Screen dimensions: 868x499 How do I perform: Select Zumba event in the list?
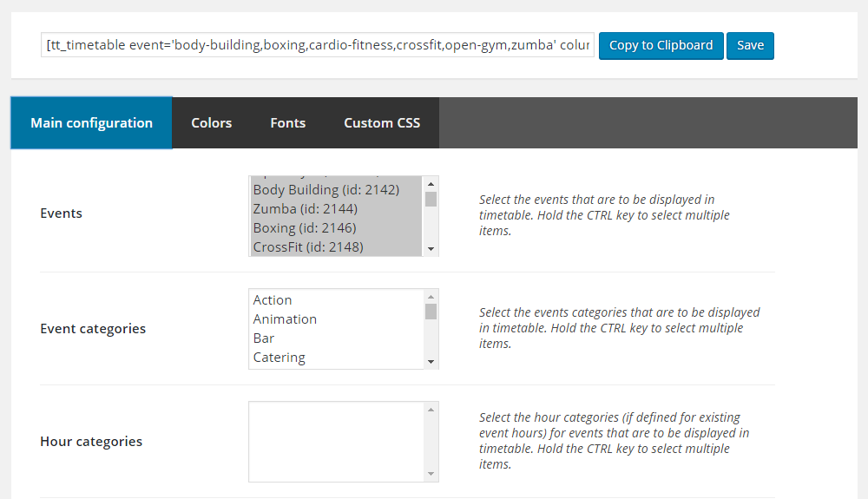(x=305, y=209)
